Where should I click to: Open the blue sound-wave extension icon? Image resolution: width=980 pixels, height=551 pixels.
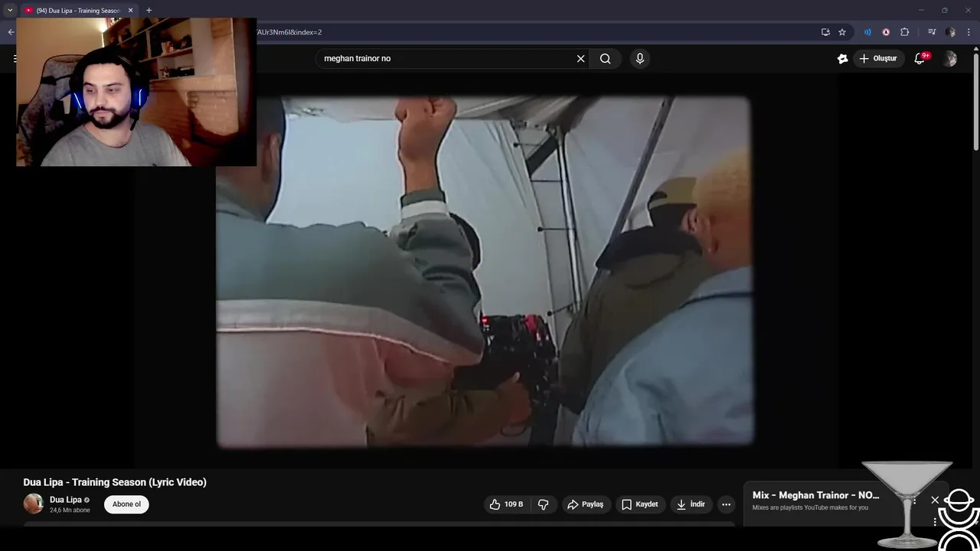tap(867, 32)
